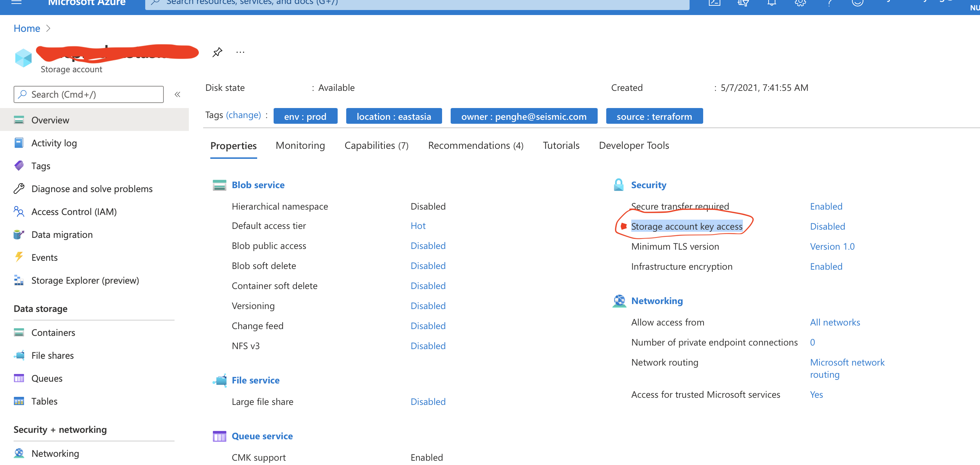Viewport: 980px width, 465px height.
Task: Collapse the left sidebar with double chevron
Action: [x=177, y=94]
